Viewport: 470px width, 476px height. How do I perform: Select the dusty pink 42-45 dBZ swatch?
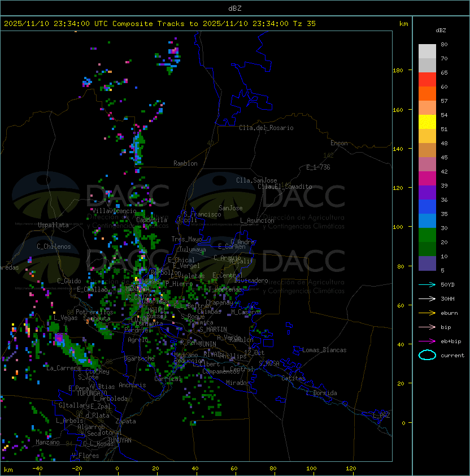(x=427, y=165)
